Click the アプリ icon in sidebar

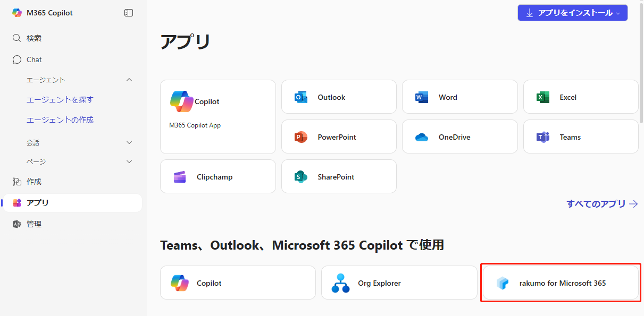tap(17, 203)
